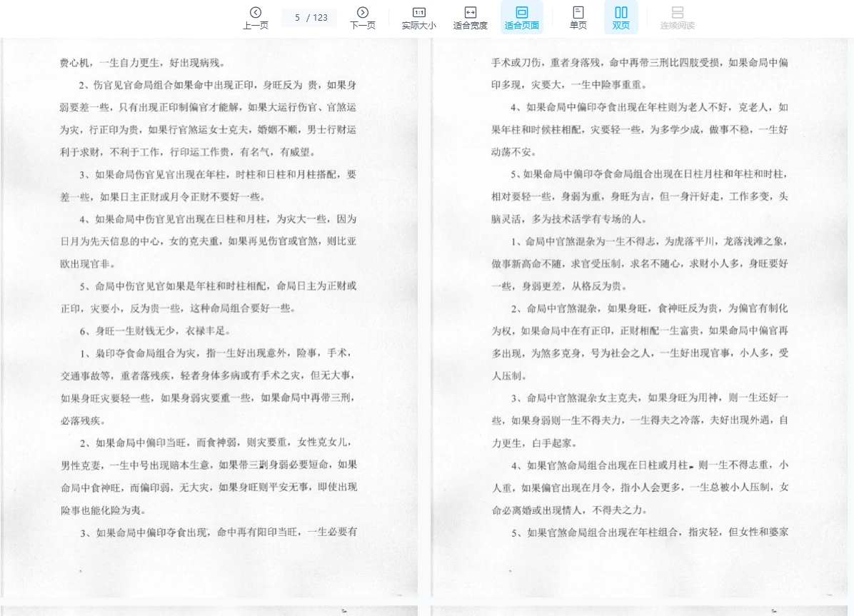Click line '脑灵活，多为技术活学有专场的人。'

(x=569, y=219)
